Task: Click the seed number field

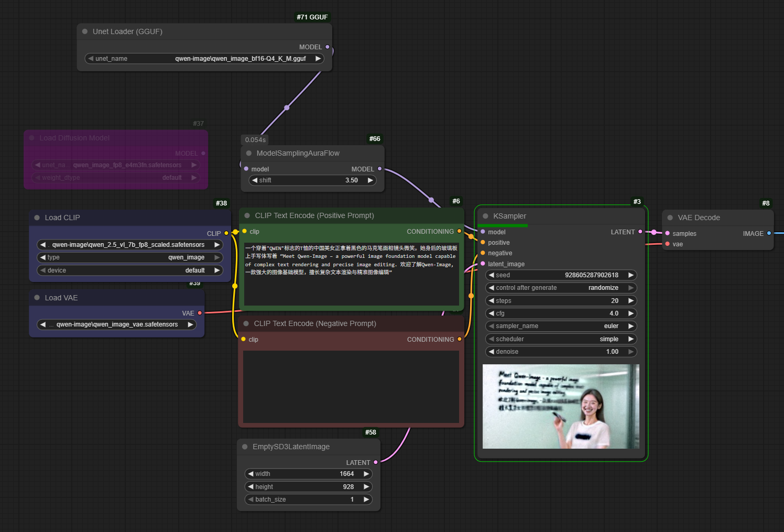Action: click(x=561, y=275)
